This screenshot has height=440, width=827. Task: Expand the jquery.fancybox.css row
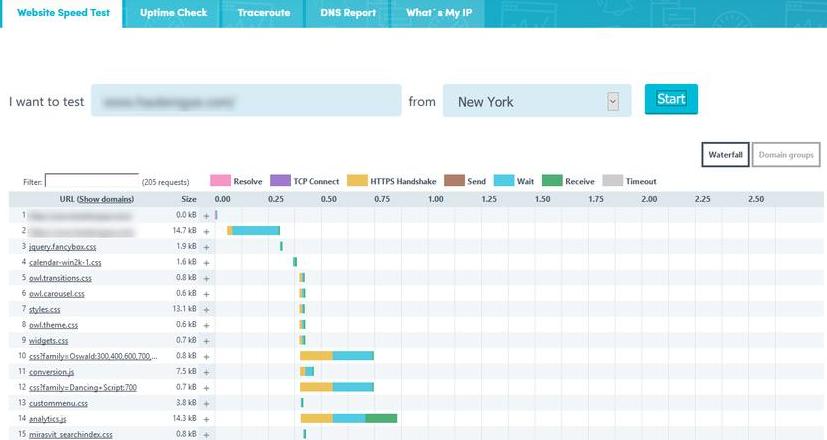pos(206,247)
